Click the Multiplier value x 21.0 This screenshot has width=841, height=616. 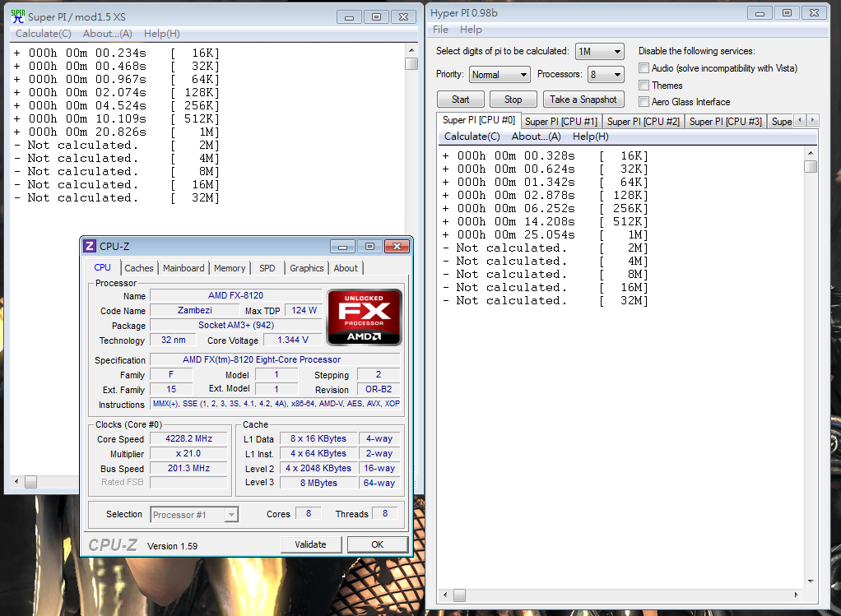[x=188, y=453]
